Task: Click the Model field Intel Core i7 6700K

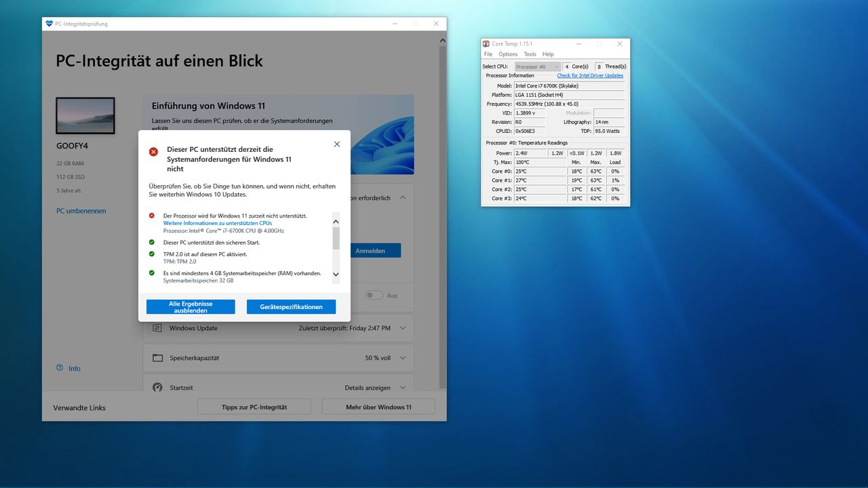Action: coord(569,86)
